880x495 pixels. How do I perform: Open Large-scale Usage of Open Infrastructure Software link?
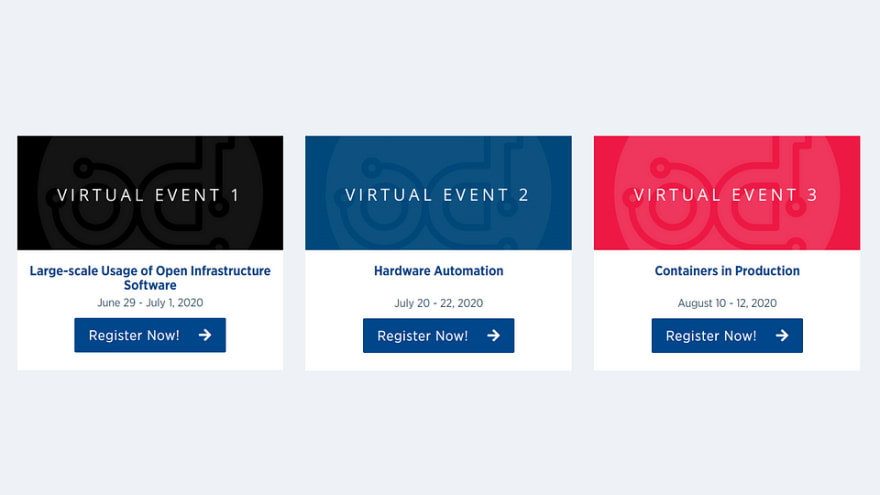click(x=150, y=278)
